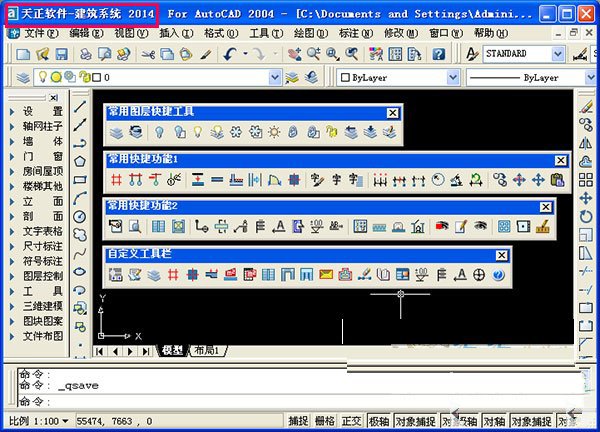
Task: Open the 格式(O) menu
Action: (x=221, y=34)
